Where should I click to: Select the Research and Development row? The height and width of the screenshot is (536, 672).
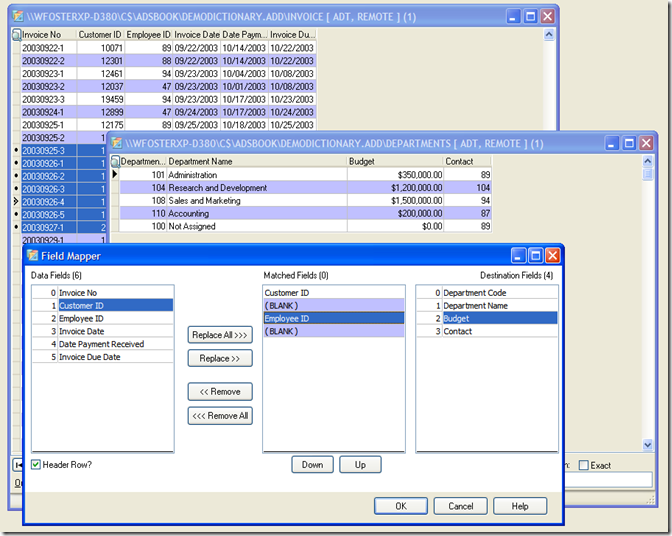[217, 188]
